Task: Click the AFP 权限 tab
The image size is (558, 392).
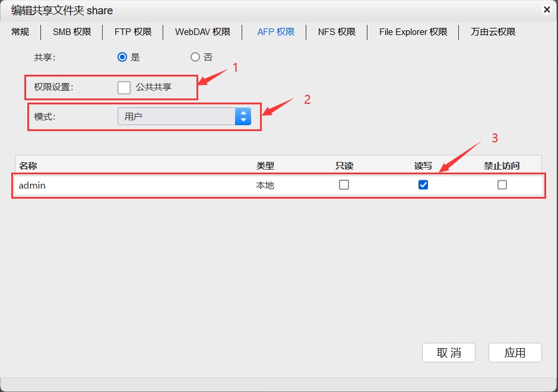Action: click(275, 32)
